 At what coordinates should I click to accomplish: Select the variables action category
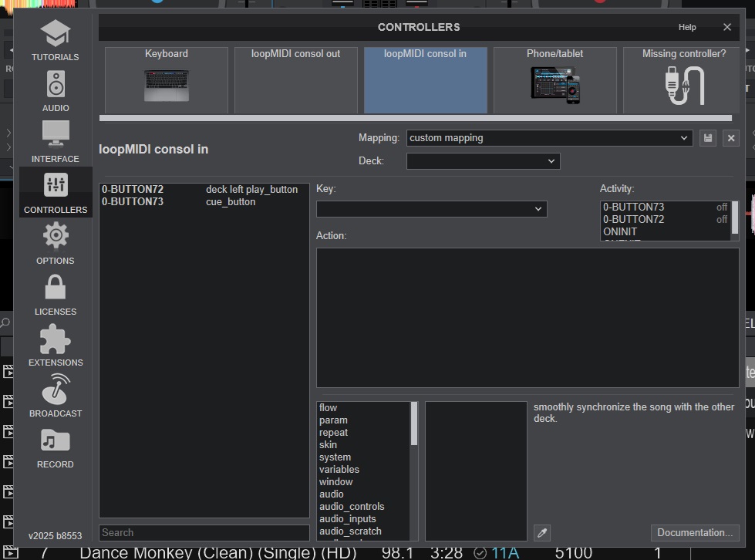pyautogui.click(x=363, y=470)
